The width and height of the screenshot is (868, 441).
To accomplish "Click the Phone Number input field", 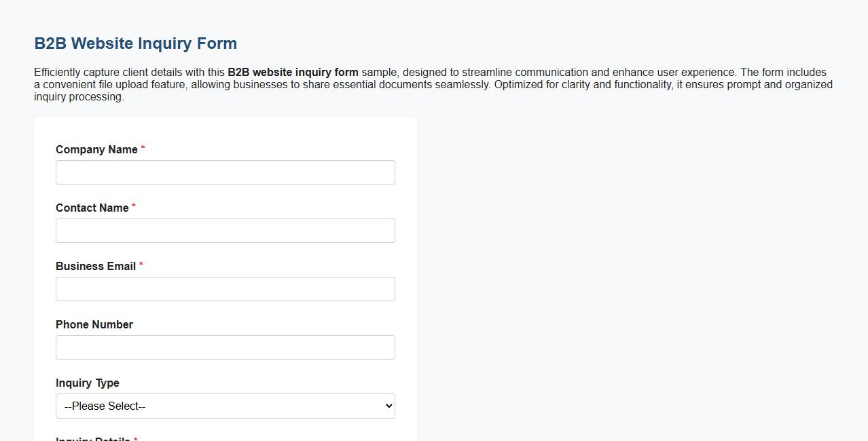I will tap(225, 347).
